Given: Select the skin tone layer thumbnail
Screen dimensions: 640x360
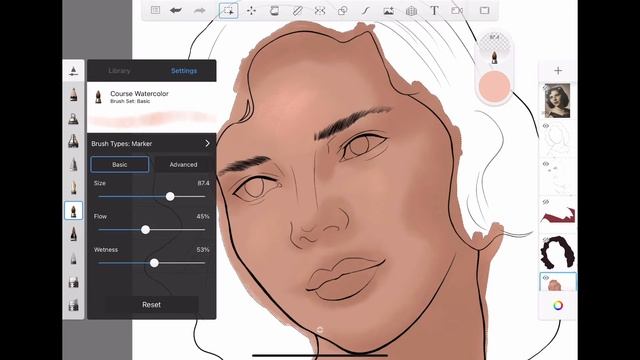Looking at the screenshot, I should coord(558,282).
